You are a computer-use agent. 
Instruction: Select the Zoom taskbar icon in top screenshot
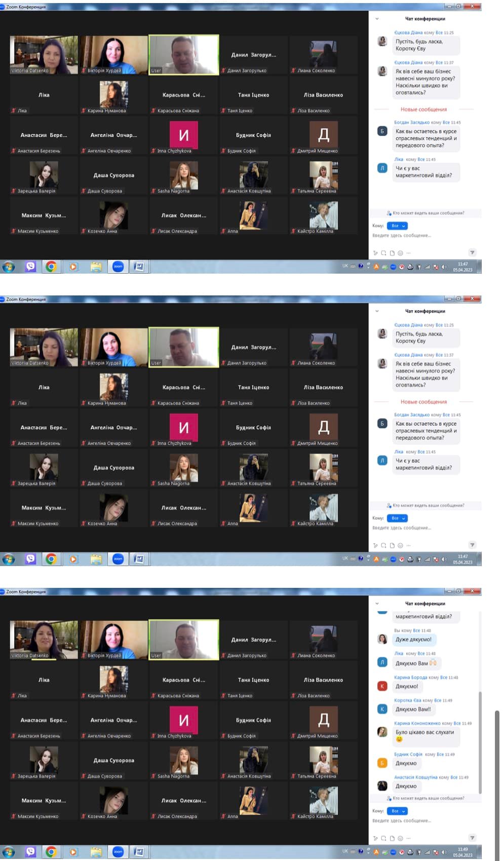point(118,267)
